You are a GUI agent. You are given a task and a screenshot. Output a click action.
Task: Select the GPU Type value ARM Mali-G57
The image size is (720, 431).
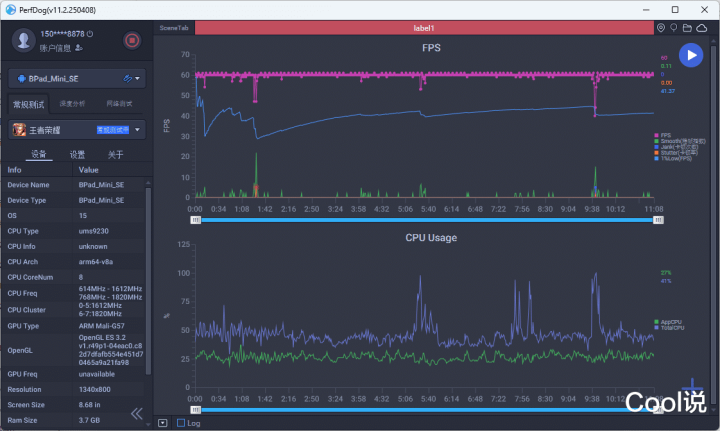click(101, 326)
